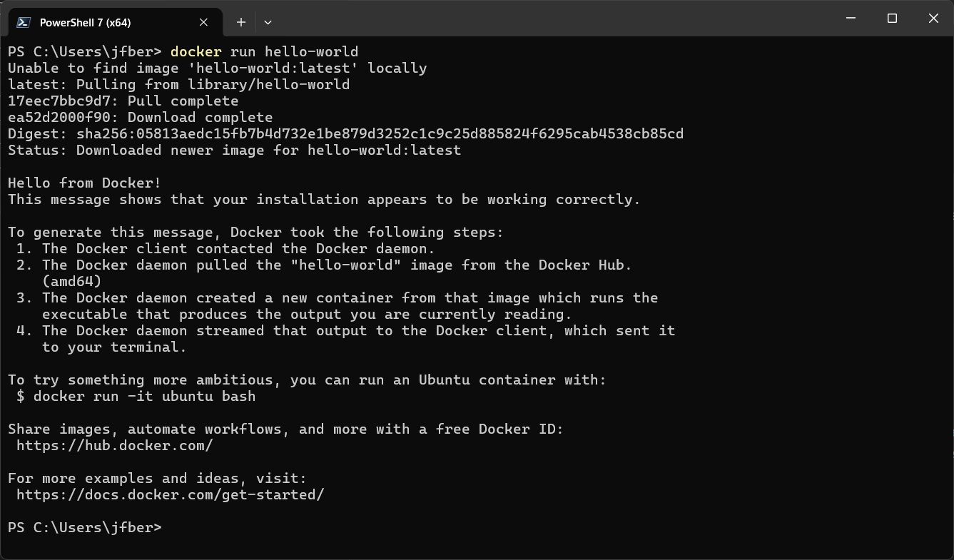Screen dimensions: 954x560
Task: Click the active terminal prompt line
Action: [84, 527]
